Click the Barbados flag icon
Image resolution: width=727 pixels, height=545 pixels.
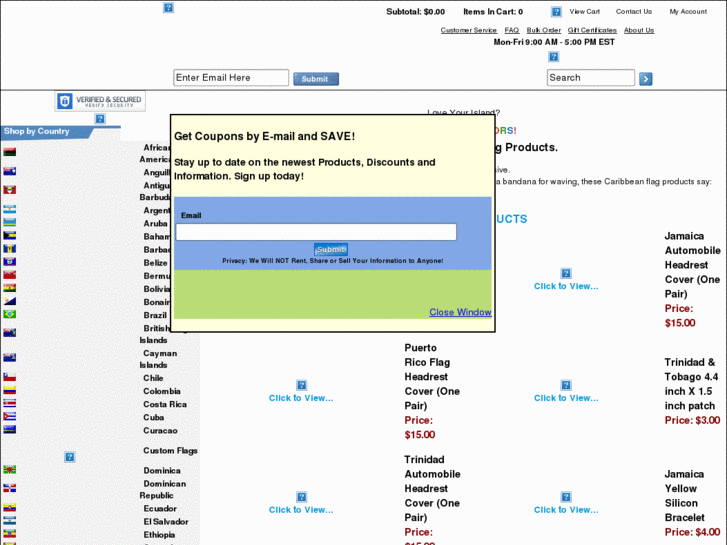(10, 249)
